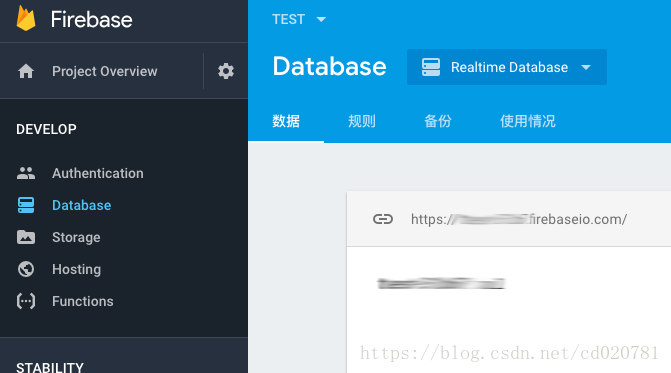This screenshot has width=671, height=373.
Task: Click the database URL link icon
Action: click(383, 219)
